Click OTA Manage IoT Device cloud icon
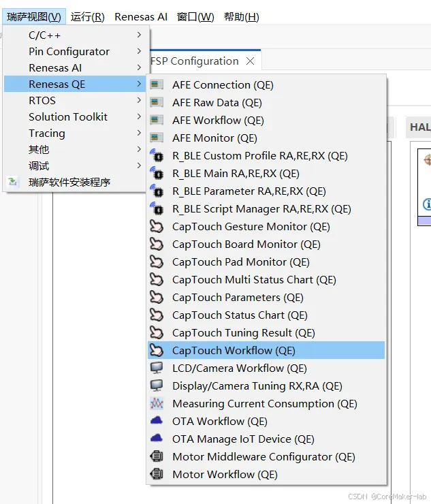 (157, 438)
